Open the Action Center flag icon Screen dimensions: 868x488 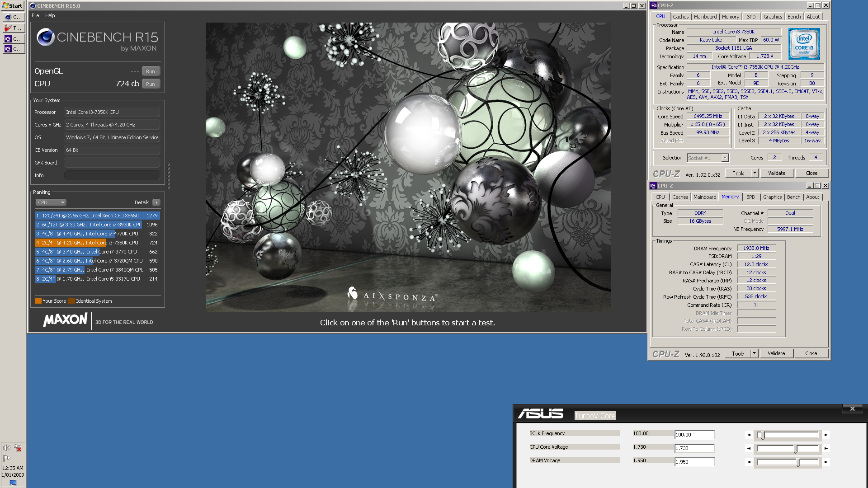pos(7,458)
